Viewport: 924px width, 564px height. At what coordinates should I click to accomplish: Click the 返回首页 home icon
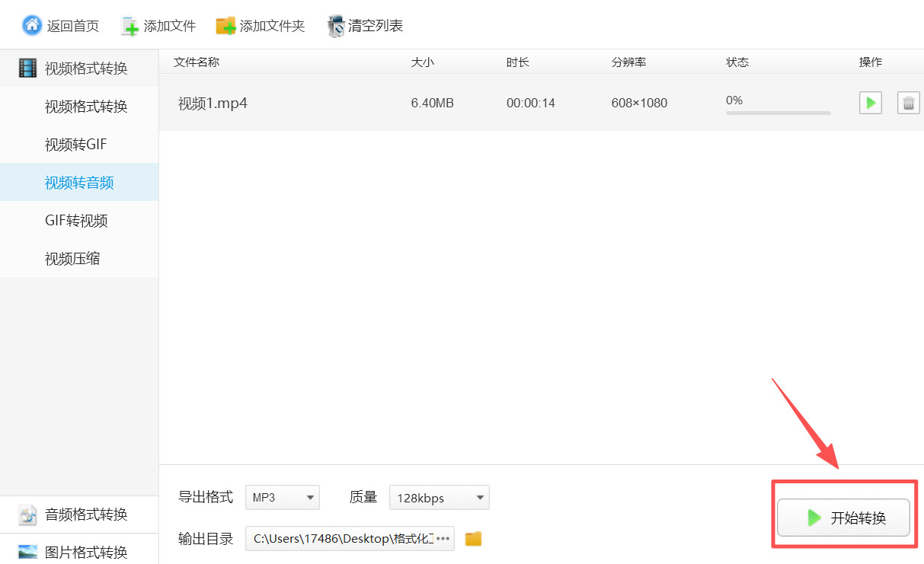32,25
